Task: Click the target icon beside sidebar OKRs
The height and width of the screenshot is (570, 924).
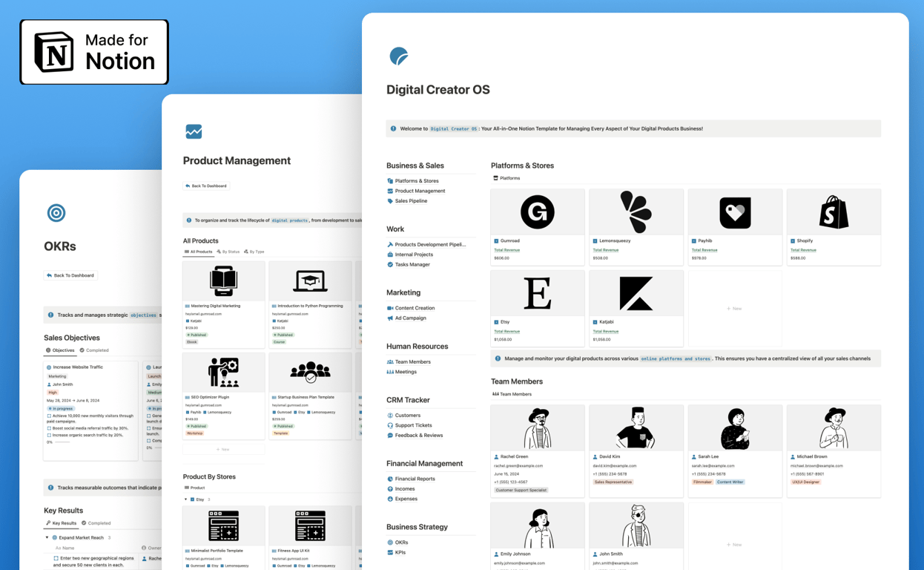Action: tap(390, 543)
